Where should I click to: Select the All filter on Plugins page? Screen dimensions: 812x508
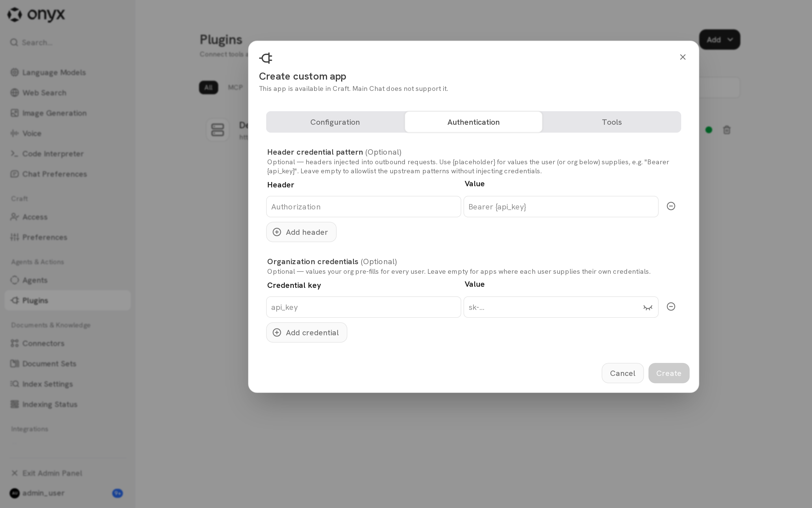[208, 88]
